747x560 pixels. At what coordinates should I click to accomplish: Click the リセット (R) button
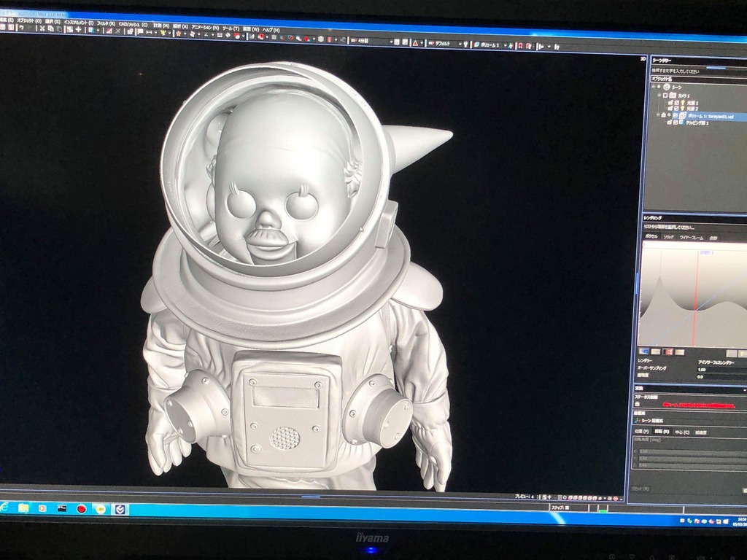click(x=640, y=489)
